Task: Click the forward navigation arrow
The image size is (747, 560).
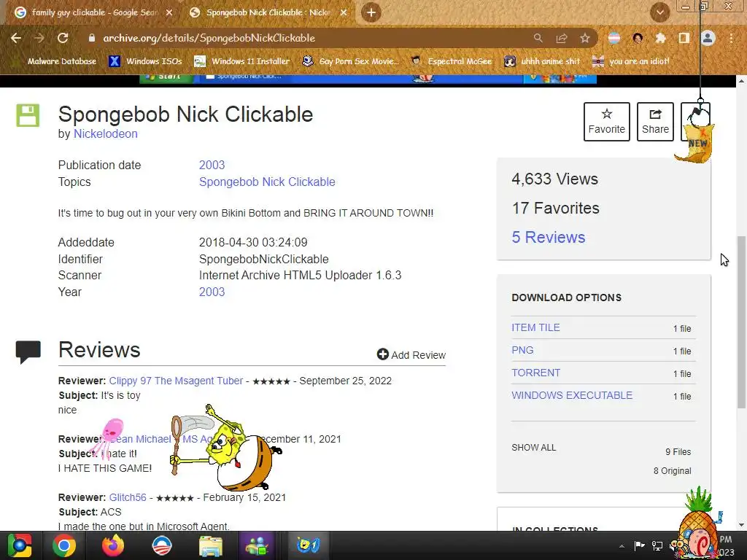Action: 39,38
